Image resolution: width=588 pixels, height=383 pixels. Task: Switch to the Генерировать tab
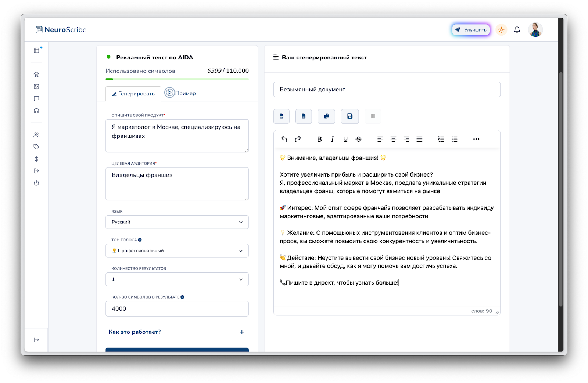click(133, 94)
